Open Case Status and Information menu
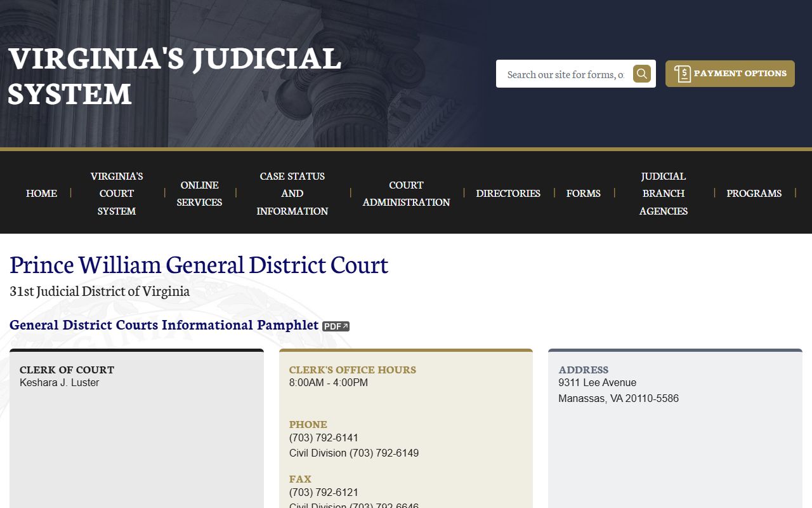This screenshot has height=508, width=812. pyautogui.click(x=292, y=193)
